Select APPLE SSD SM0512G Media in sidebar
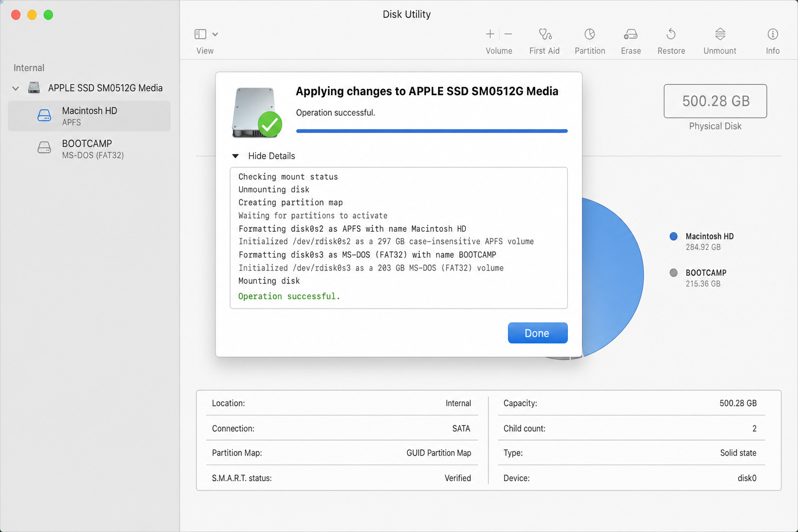 105,88
